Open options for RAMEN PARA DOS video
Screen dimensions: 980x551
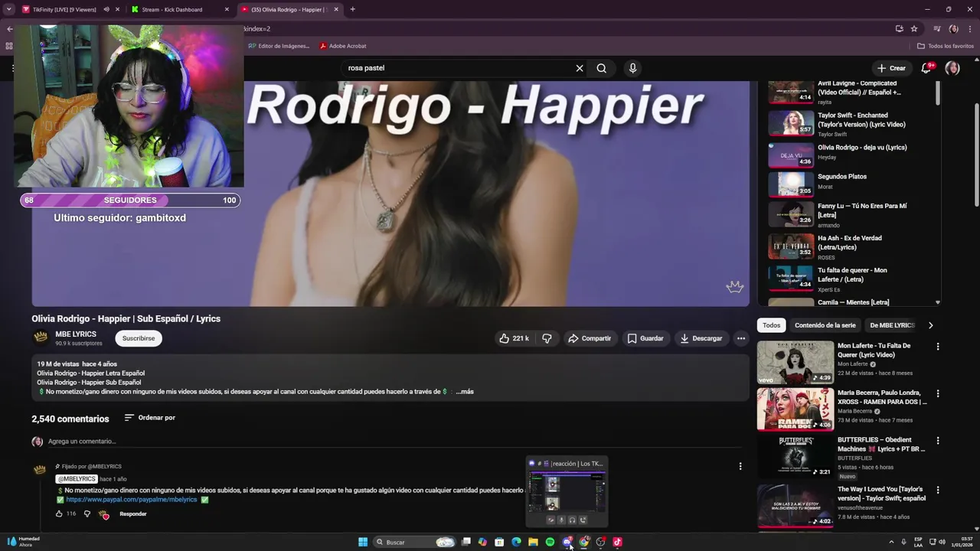(x=938, y=394)
